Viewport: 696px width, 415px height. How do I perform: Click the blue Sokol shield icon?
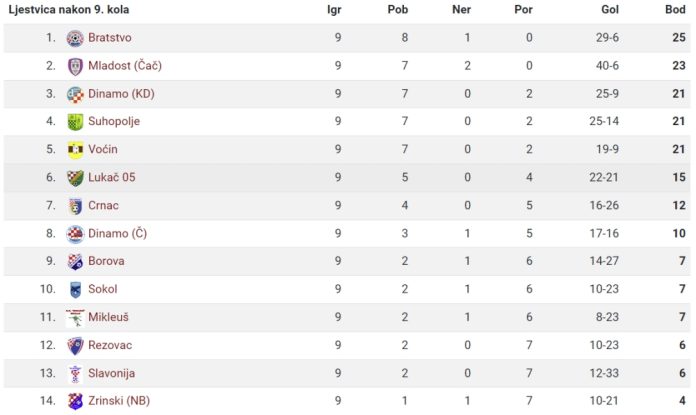pyautogui.click(x=75, y=290)
